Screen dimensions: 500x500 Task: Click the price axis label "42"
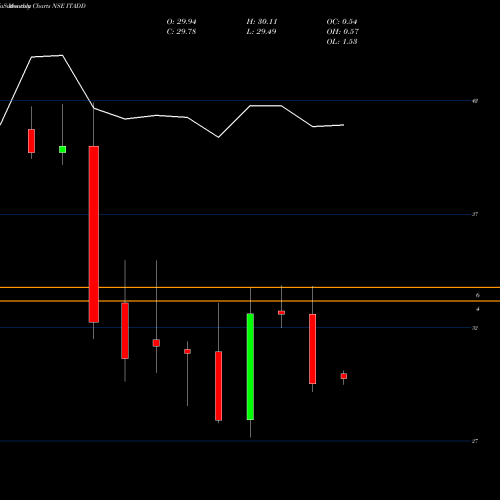point(475,101)
